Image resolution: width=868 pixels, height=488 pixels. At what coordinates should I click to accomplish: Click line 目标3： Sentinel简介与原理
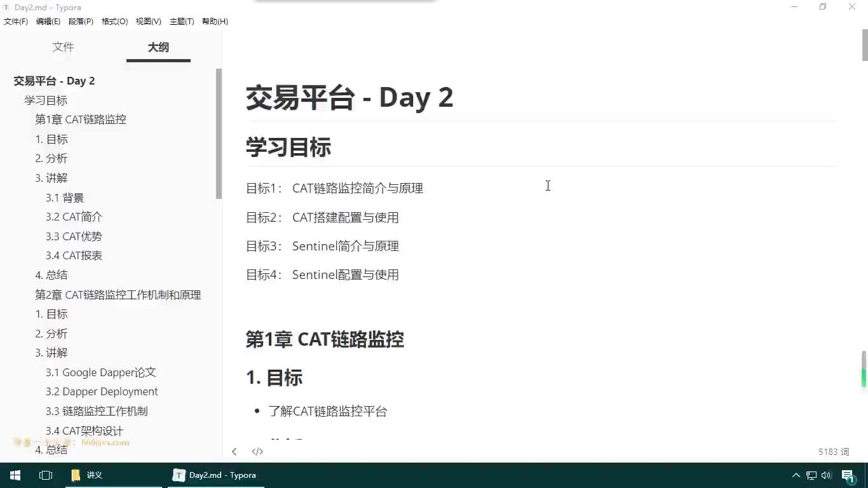[x=322, y=246]
